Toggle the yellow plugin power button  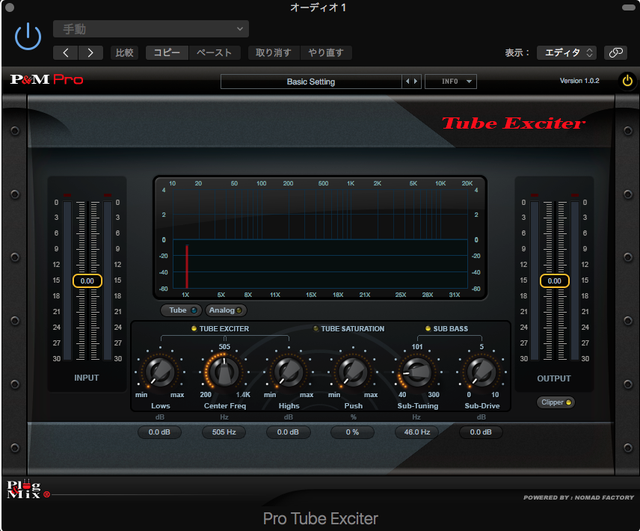point(627,81)
